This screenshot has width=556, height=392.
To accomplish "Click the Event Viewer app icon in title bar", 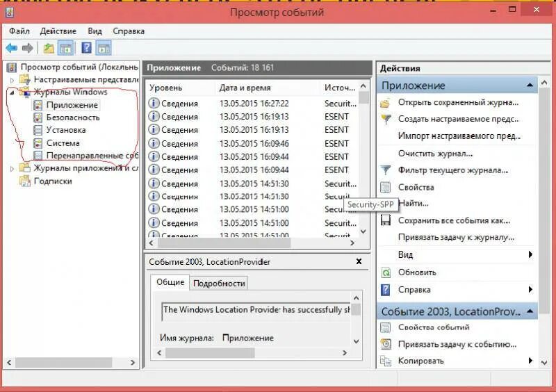I will tap(10, 13).
